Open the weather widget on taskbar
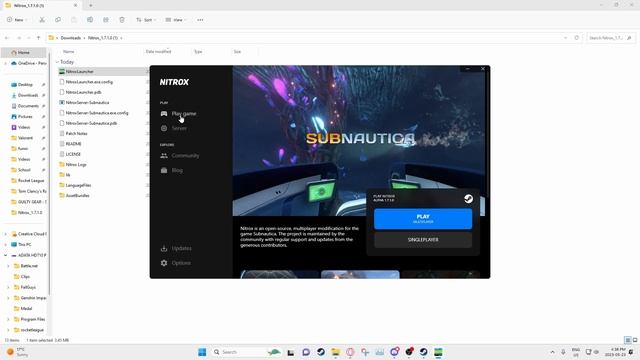The image size is (640, 360). click(x=16, y=352)
